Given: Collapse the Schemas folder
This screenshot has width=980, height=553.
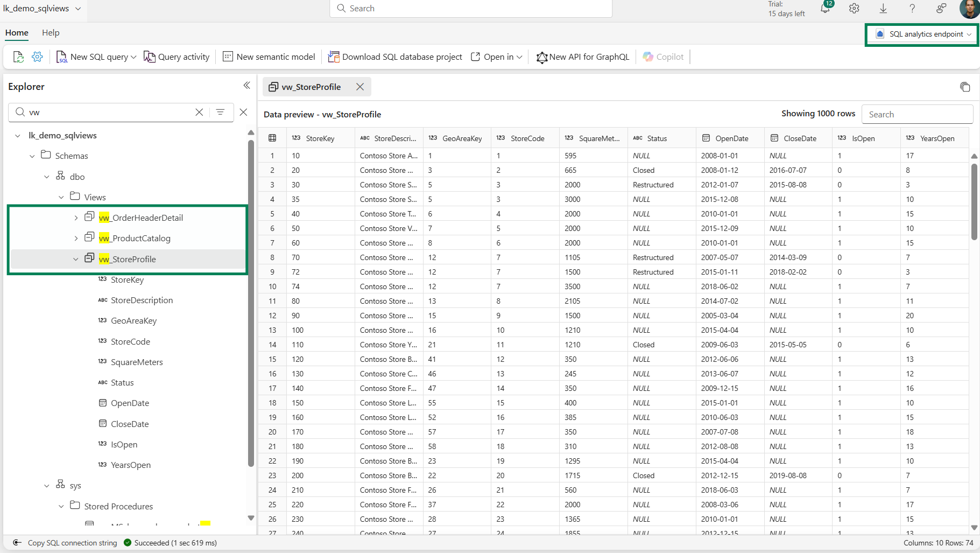Looking at the screenshot, I should (x=32, y=156).
